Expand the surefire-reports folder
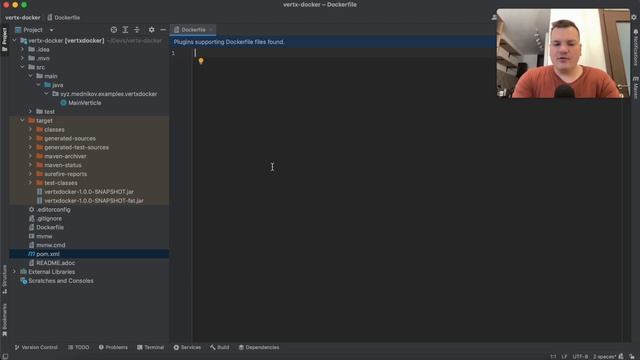 click(x=31, y=174)
